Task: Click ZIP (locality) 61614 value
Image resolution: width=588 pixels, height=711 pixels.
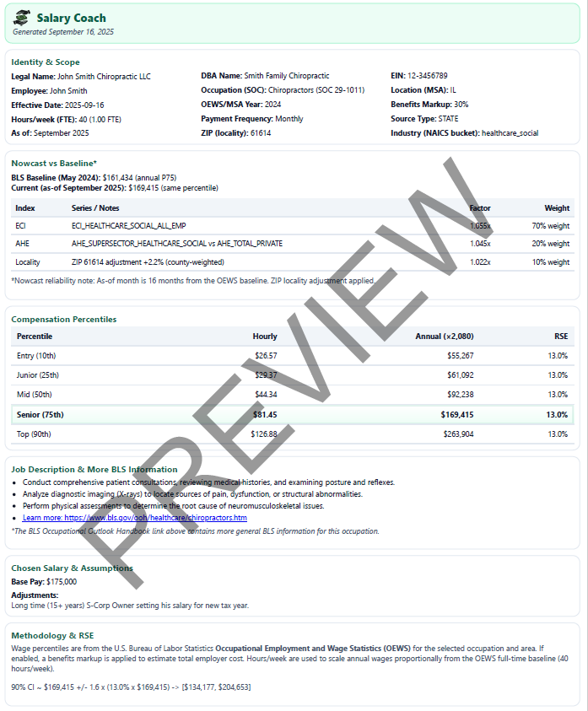Action: pyautogui.click(x=236, y=133)
